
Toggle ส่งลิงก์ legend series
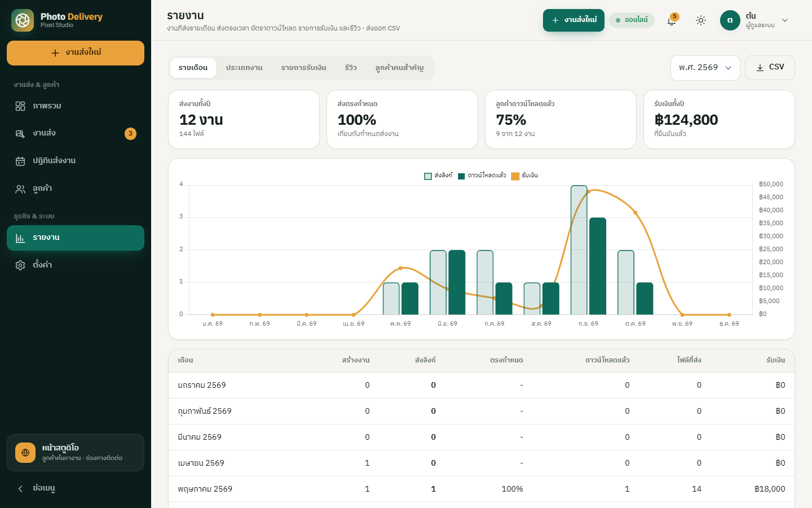(x=438, y=176)
